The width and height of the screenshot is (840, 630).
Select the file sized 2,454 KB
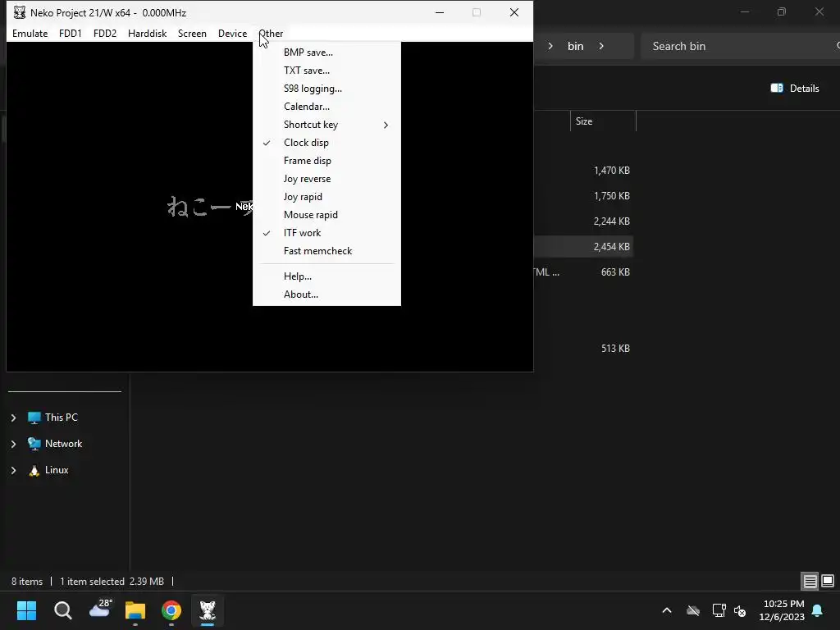point(611,247)
